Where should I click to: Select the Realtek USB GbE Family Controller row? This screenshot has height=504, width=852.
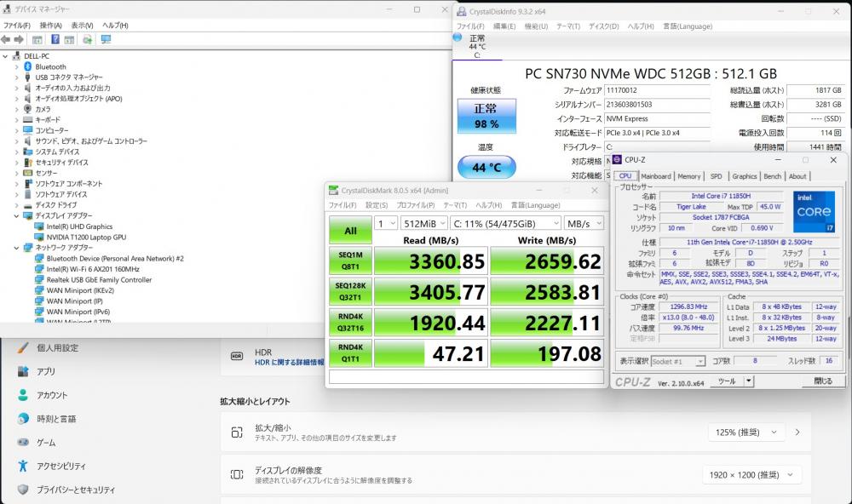[99, 280]
